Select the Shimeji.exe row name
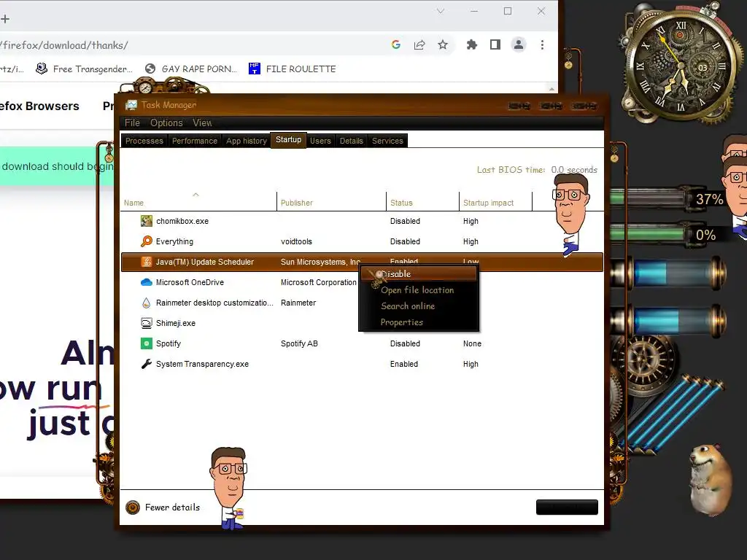 pyautogui.click(x=175, y=323)
